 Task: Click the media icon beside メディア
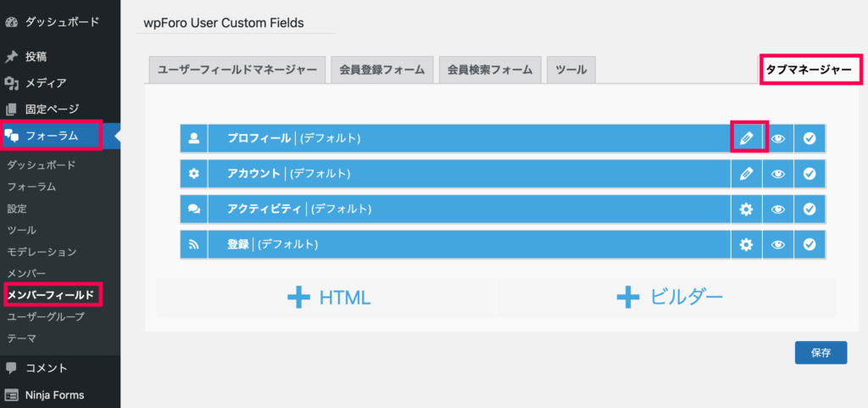click(x=12, y=83)
